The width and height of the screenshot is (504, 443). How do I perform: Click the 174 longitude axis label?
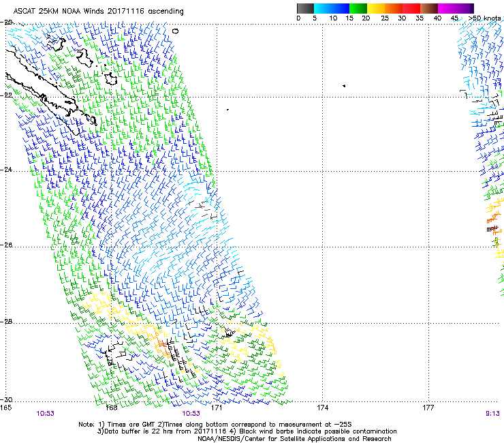click(322, 408)
